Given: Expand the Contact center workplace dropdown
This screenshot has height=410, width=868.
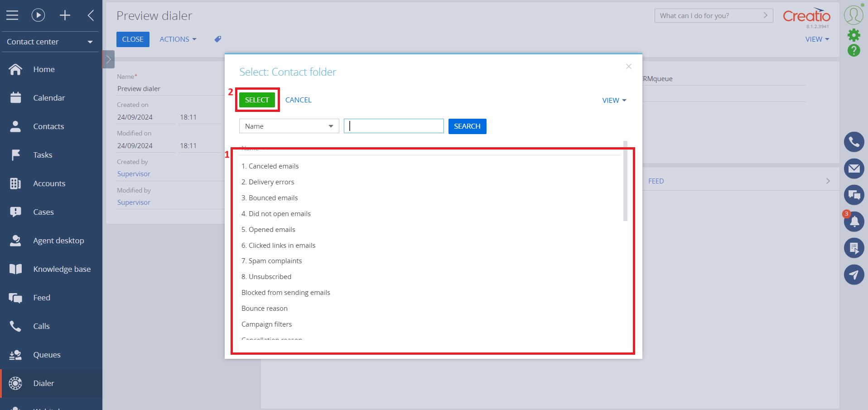Looking at the screenshot, I should tap(50, 42).
